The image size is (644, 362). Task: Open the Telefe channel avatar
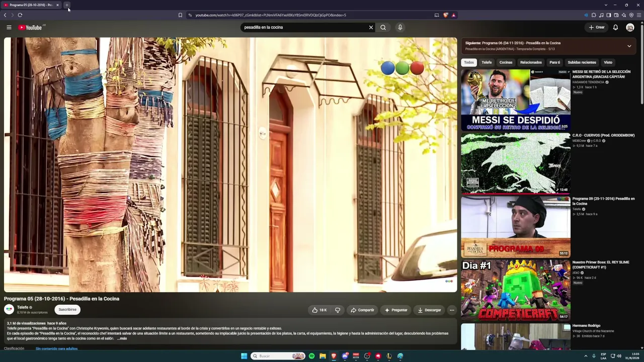click(9, 310)
